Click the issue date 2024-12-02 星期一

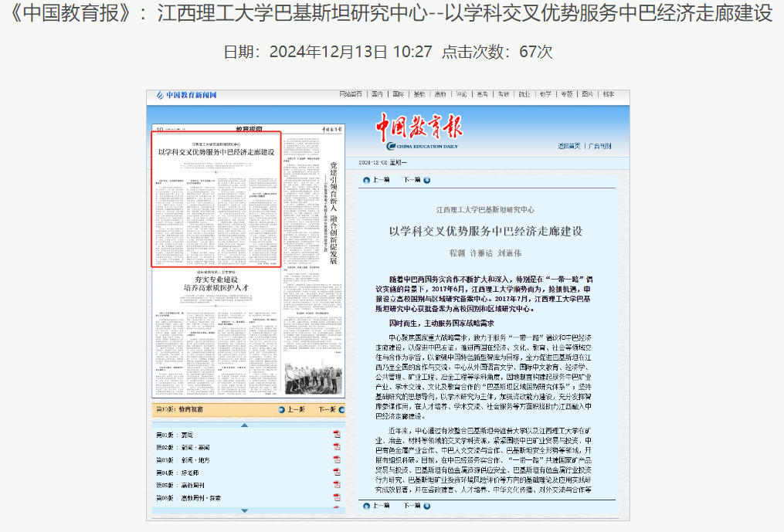(382, 162)
